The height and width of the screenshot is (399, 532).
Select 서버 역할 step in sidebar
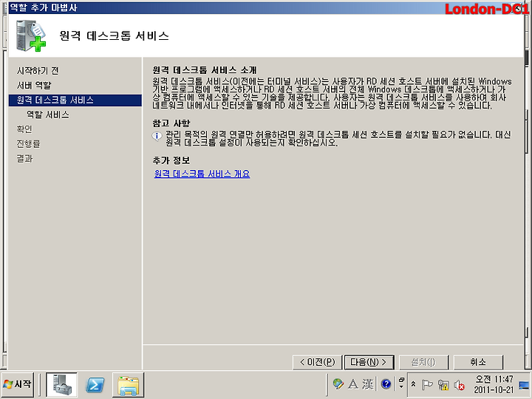click(x=34, y=85)
